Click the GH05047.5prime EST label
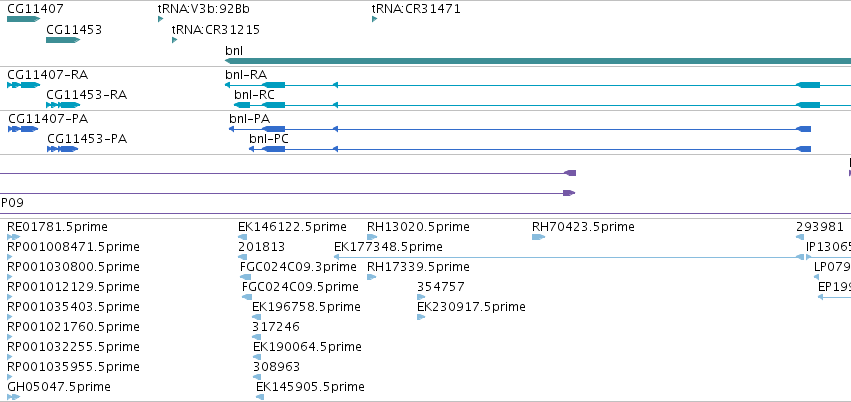 pos(59,387)
